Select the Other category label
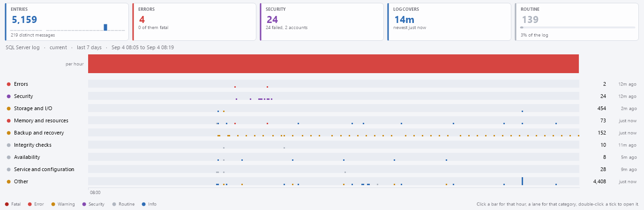Viewport: 644px width, 210px height. coord(21,181)
